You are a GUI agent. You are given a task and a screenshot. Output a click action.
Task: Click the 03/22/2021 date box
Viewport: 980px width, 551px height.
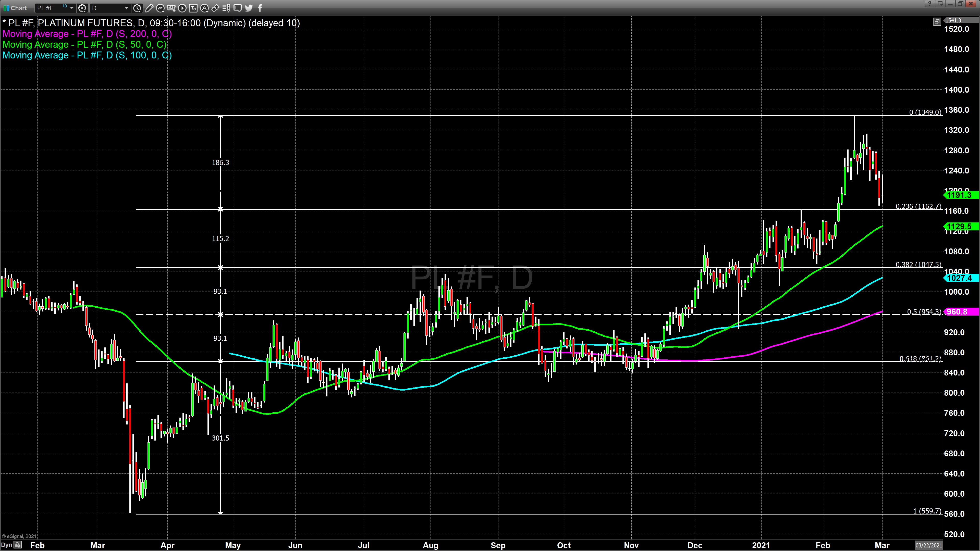click(929, 545)
